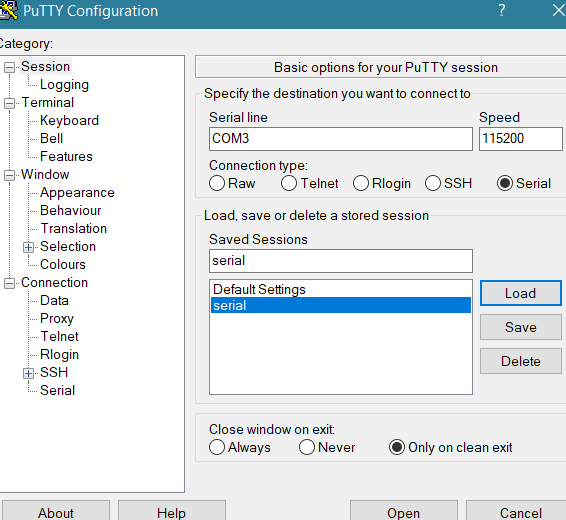Go to the Proxy settings
Image resolution: width=566 pixels, height=520 pixels.
tap(57, 319)
